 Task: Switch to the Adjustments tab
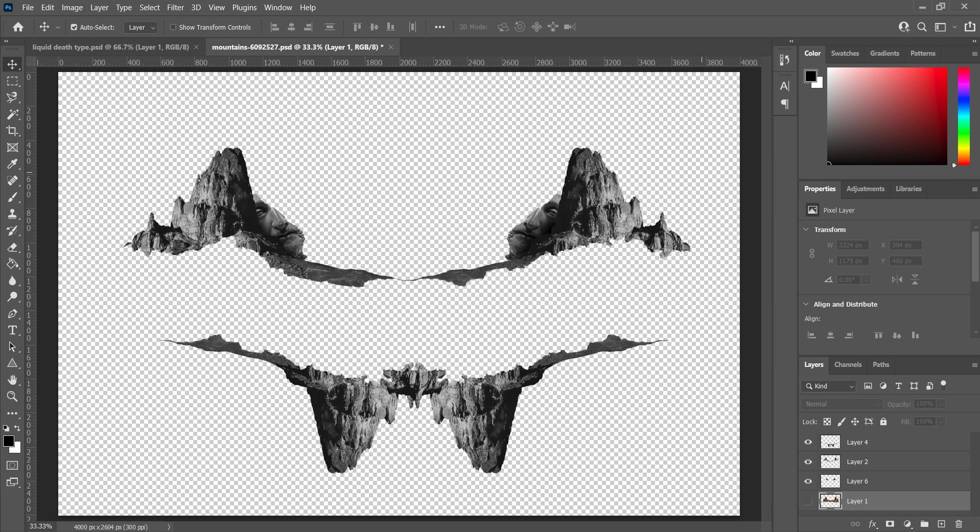coord(865,189)
